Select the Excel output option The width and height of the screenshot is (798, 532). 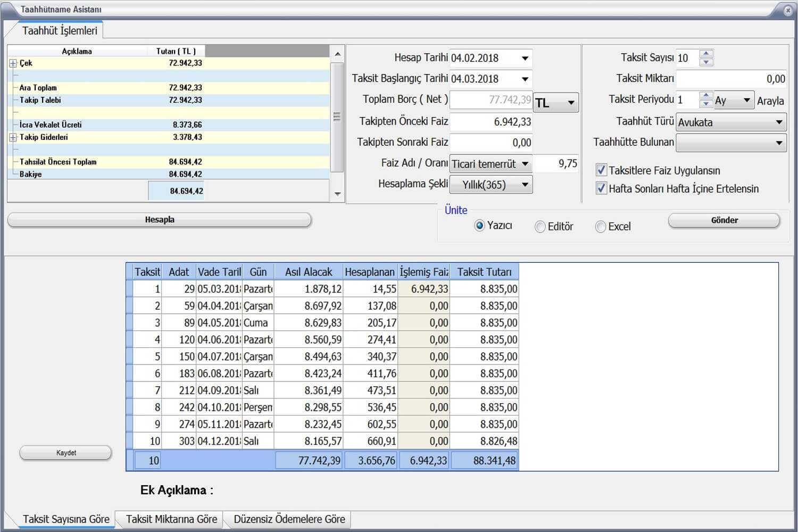pos(601,227)
